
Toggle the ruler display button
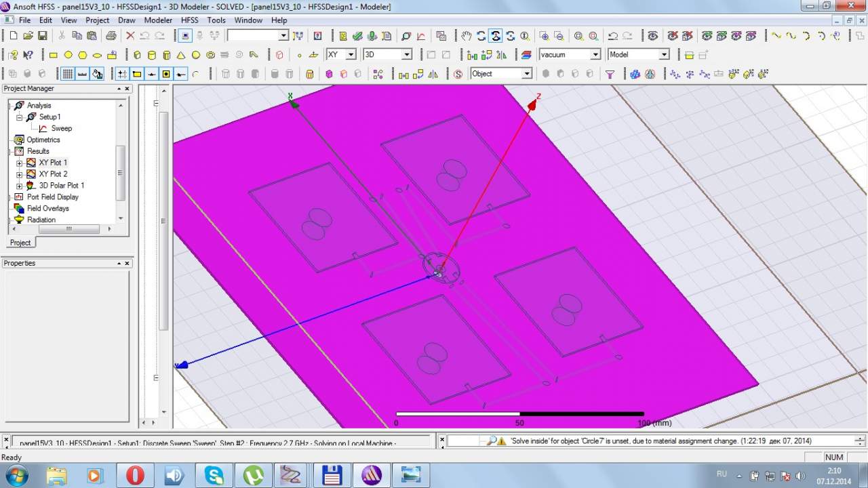(x=83, y=74)
